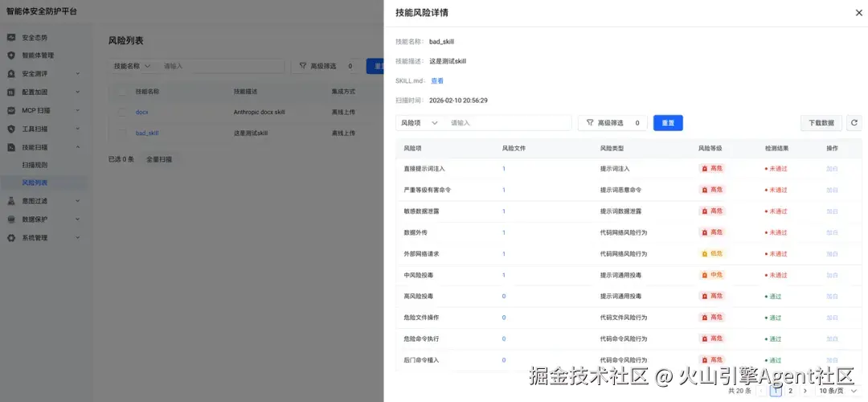The width and height of the screenshot is (868, 402).
Task: Click 高危 badge for 危险文件操作
Action: [712, 318]
